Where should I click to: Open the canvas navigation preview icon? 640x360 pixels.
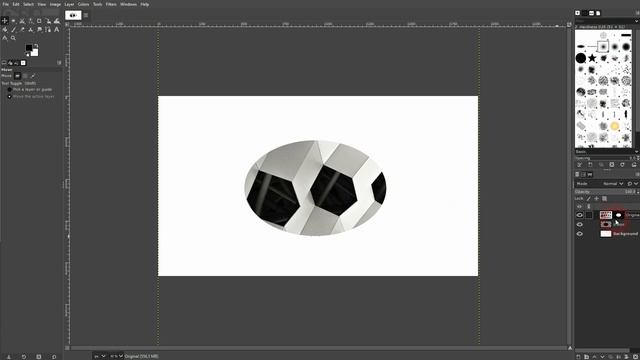coord(570,348)
